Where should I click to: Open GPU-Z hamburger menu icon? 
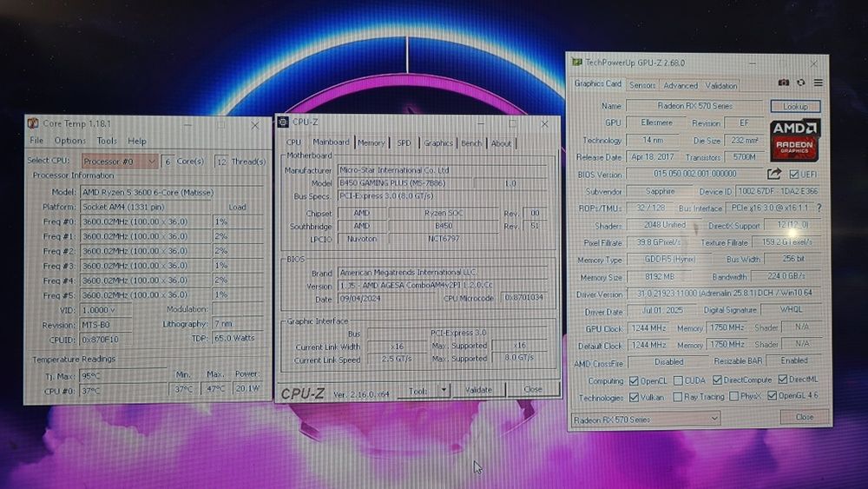[x=818, y=83]
